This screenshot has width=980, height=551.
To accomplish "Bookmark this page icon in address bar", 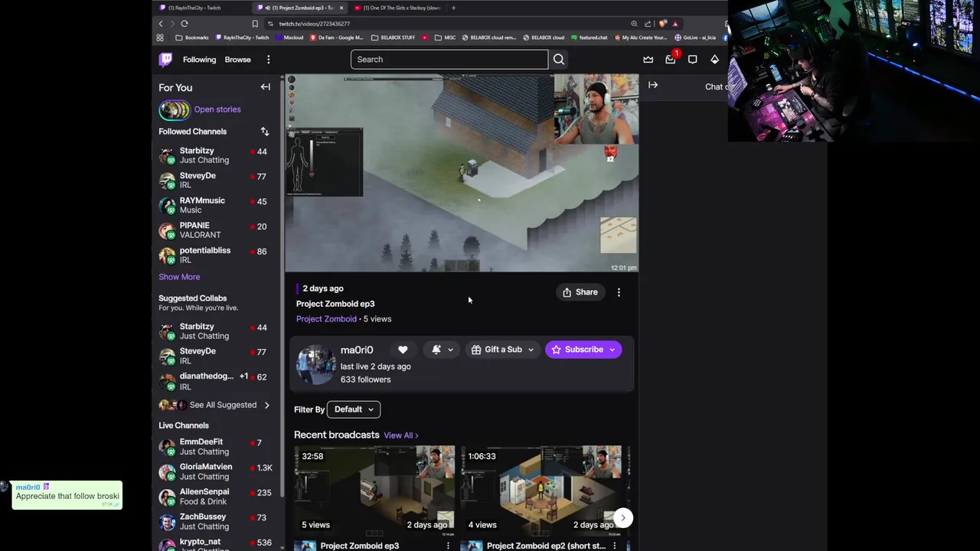I will tap(255, 24).
